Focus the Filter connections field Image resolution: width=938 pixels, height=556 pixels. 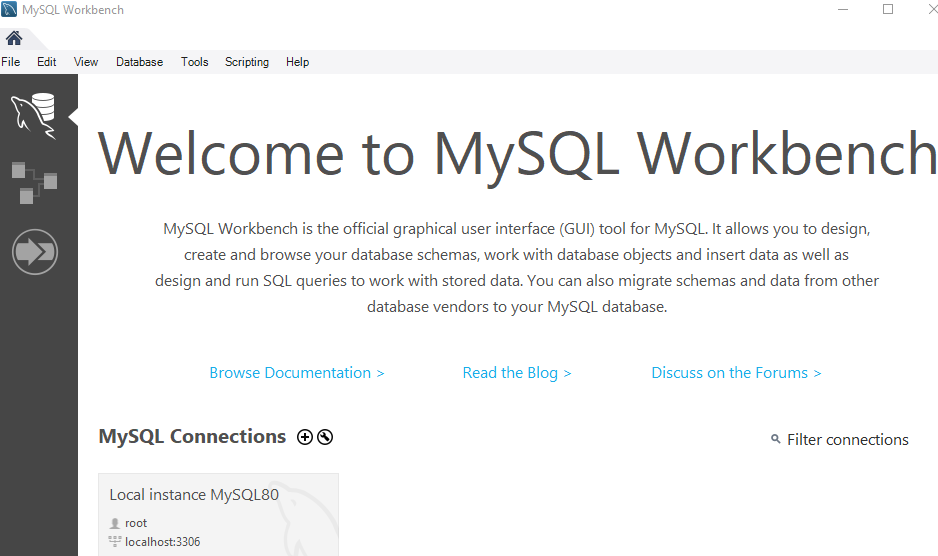[847, 440]
